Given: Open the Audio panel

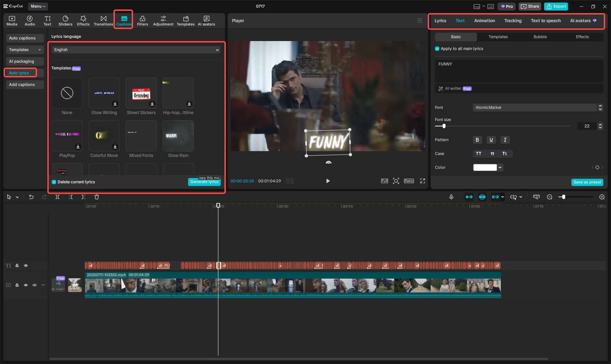Looking at the screenshot, I should (x=30, y=21).
